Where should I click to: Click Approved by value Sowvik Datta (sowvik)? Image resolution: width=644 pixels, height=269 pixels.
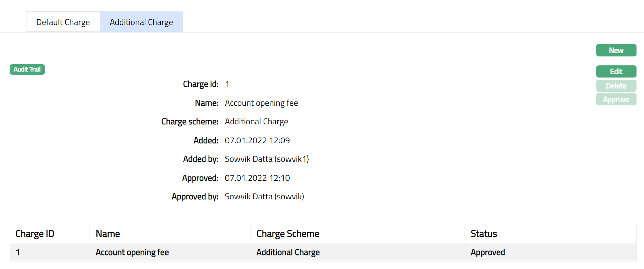(264, 196)
